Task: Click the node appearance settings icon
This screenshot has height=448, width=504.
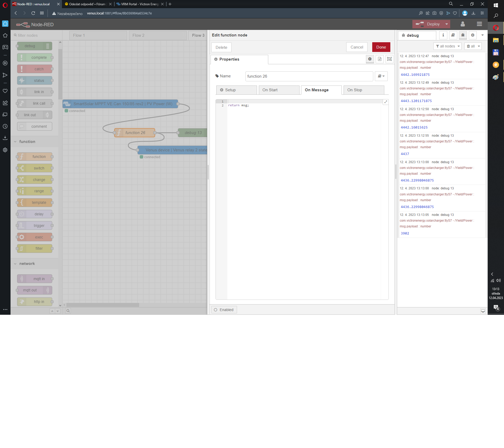Action: (389, 59)
